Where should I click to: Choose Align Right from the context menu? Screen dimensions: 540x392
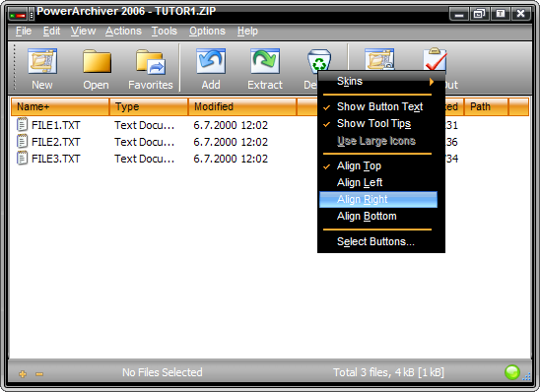(378, 200)
